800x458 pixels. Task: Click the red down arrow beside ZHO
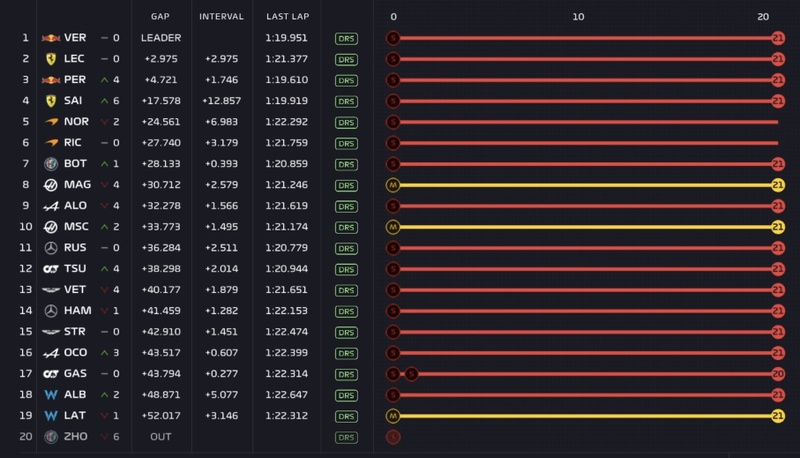[x=104, y=437]
